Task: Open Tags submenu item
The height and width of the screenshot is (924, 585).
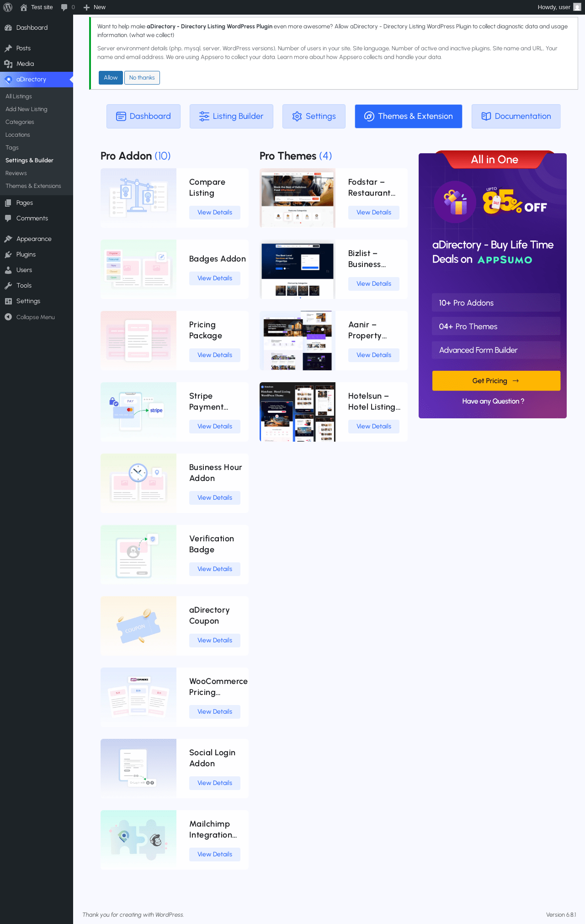Action: (x=12, y=148)
